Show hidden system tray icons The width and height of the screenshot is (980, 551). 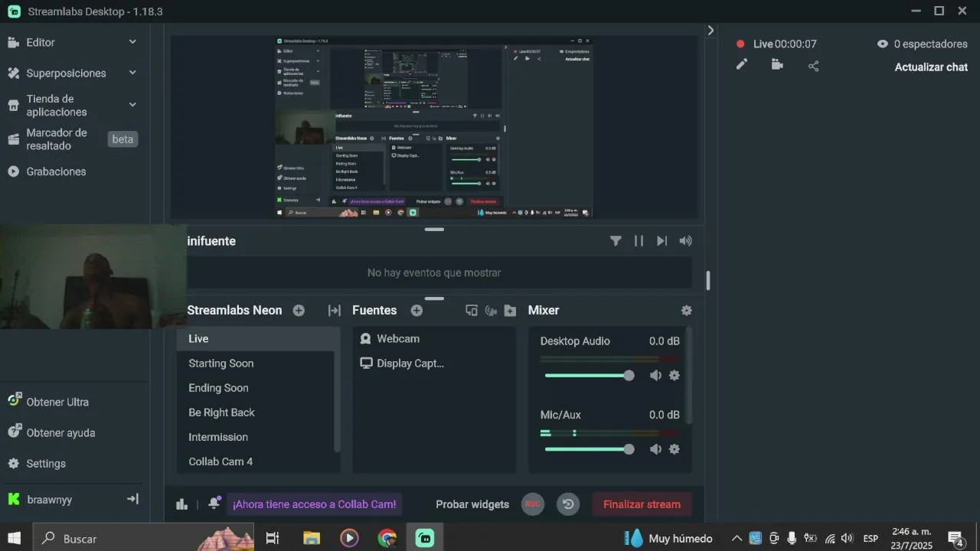pos(737,538)
